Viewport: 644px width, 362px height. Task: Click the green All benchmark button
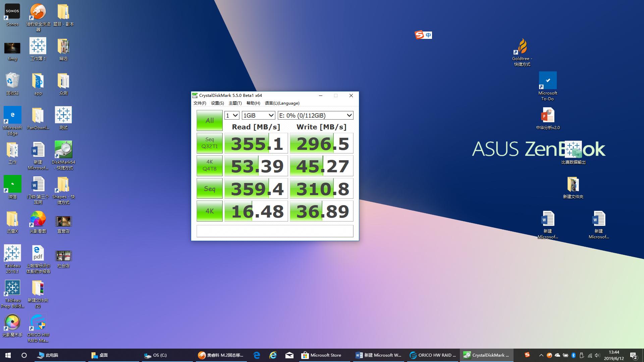(209, 120)
